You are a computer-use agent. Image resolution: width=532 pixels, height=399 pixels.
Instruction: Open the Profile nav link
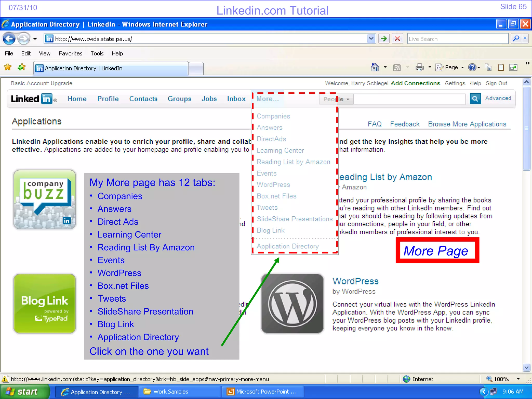point(108,99)
